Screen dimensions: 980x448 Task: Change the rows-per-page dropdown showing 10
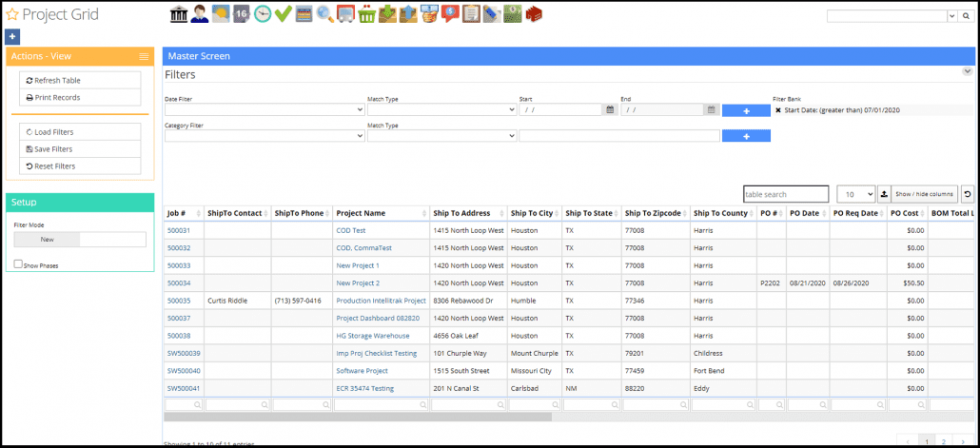pos(855,194)
